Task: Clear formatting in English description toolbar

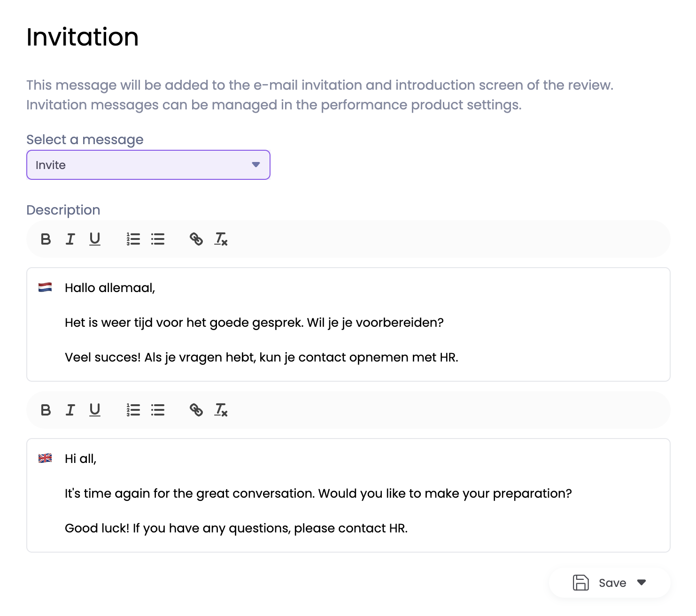Action: [221, 410]
